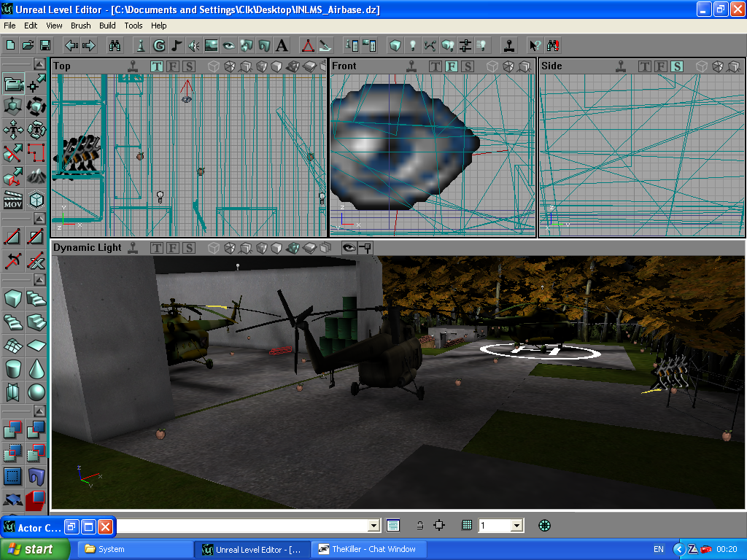
Task: Click the binoculars search actor icon
Action: click(115, 46)
